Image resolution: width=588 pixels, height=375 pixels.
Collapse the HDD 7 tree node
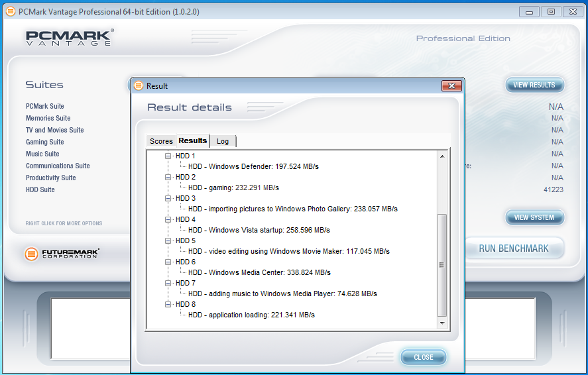168,283
